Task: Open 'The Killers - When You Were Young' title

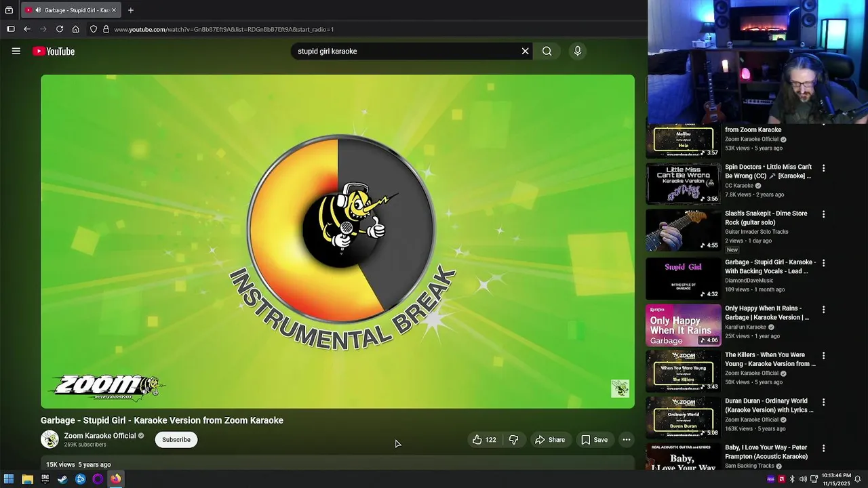Action: (x=770, y=359)
